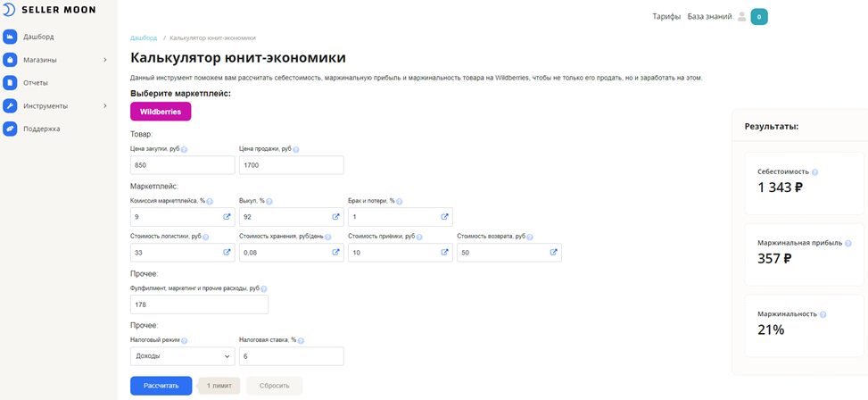Show help for Маржинальность result
The width and height of the screenshot is (868, 400).
823,314
